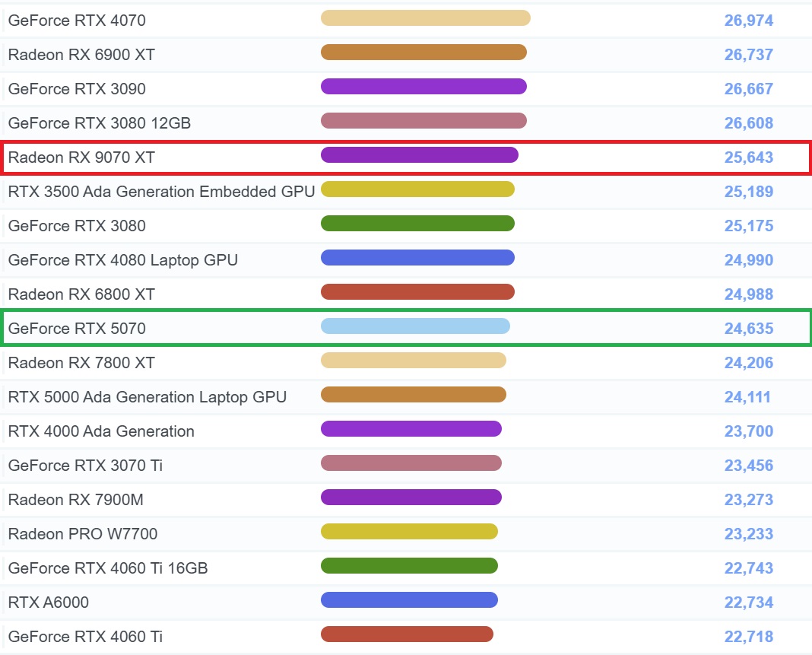Open GeForce RTX 4080 Laptop GPU link
This screenshot has width=812, height=655.
tap(122, 259)
